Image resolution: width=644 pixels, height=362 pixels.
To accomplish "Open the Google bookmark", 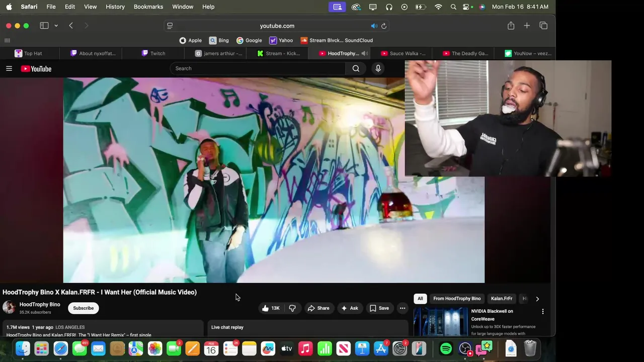I will point(249,40).
